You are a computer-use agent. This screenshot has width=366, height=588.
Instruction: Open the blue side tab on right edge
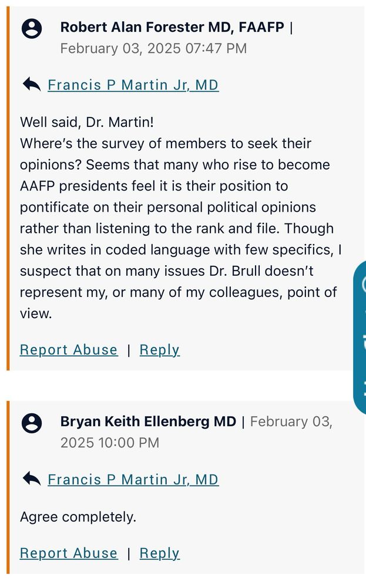(360, 338)
